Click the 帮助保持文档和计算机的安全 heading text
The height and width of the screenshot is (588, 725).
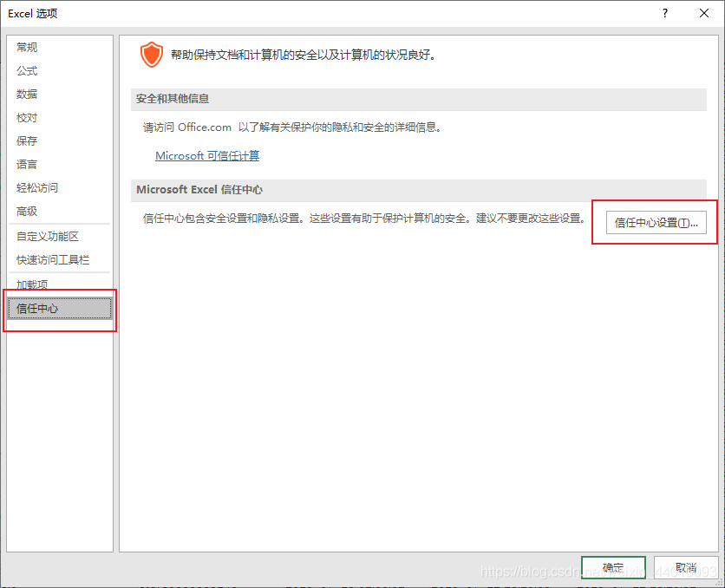(304, 55)
